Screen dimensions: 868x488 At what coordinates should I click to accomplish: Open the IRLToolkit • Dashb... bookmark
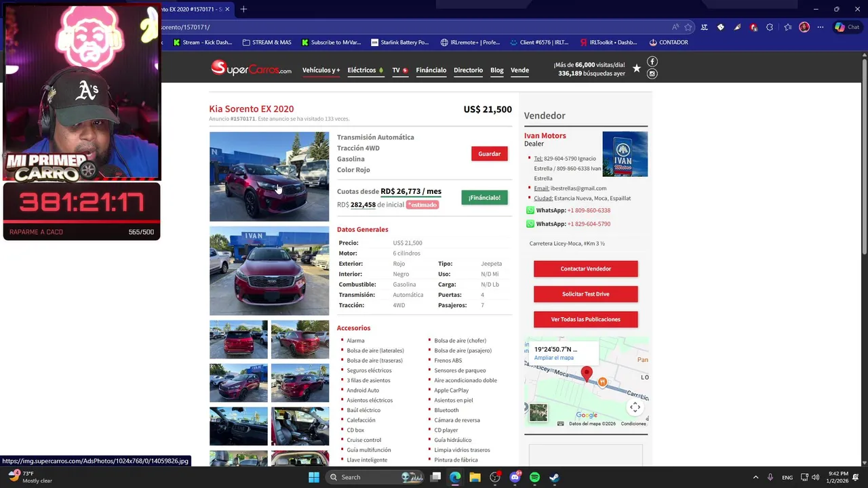[x=608, y=42]
